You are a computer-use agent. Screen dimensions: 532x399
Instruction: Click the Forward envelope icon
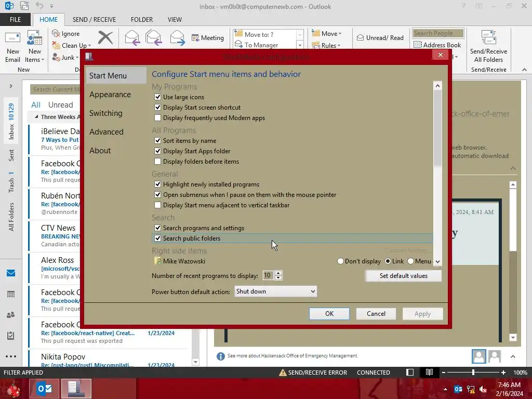click(x=177, y=37)
